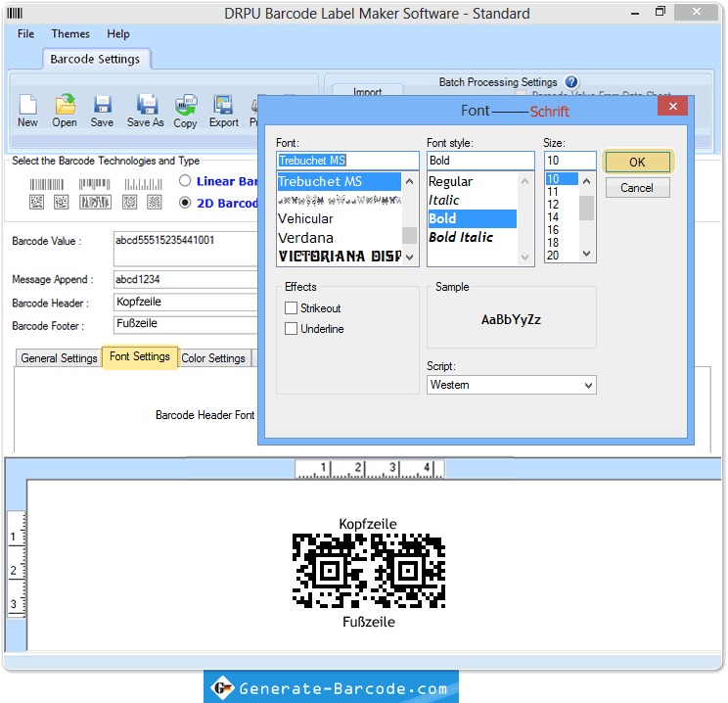Click size list scroll down arrow
This screenshot has height=703, width=728.
click(x=587, y=254)
